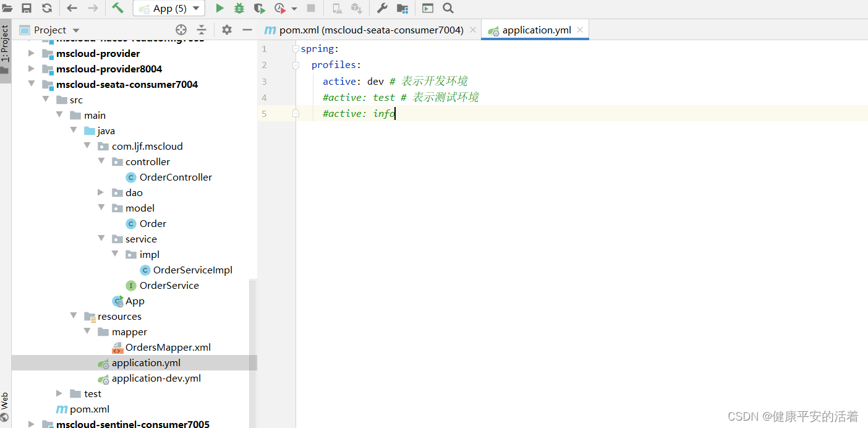Open the Project panel gear options
868x428 pixels.
tap(227, 30)
